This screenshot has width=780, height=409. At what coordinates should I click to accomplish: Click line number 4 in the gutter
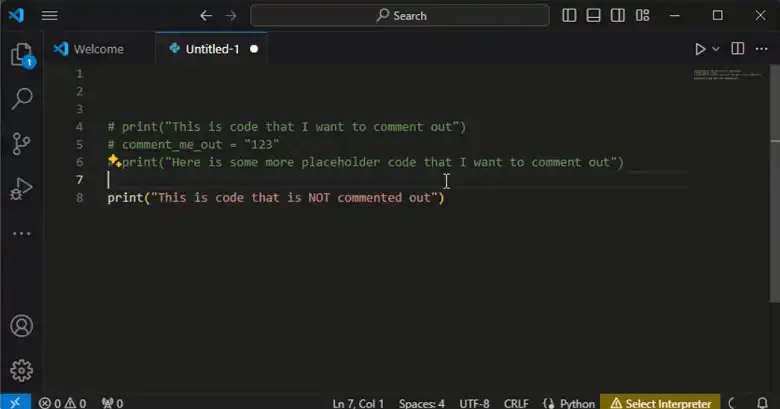80,126
